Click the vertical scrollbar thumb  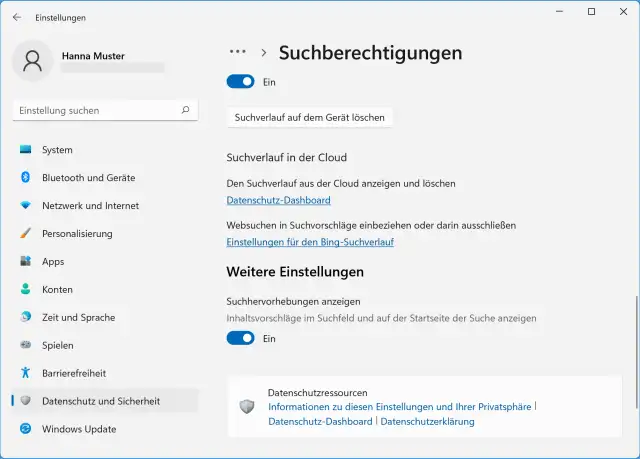pyautogui.click(x=634, y=350)
